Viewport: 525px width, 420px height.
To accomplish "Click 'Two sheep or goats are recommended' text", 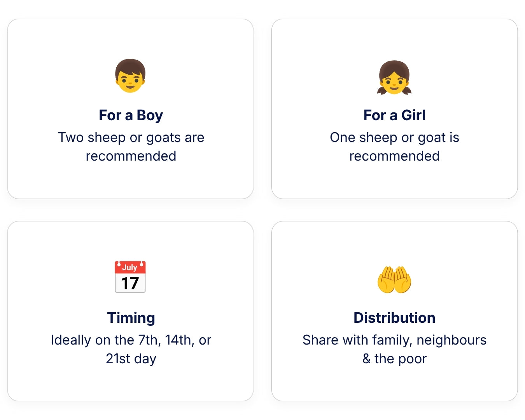I will [131, 147].
